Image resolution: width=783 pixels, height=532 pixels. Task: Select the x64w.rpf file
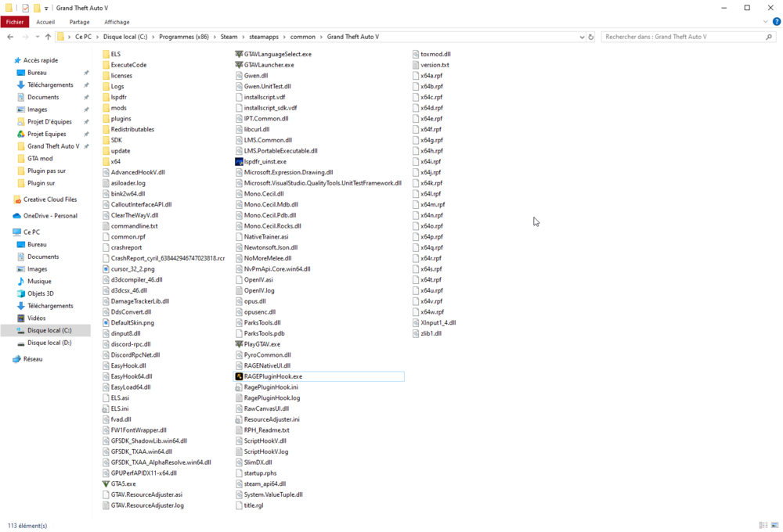pyautogui.click(x=432, y=312)
